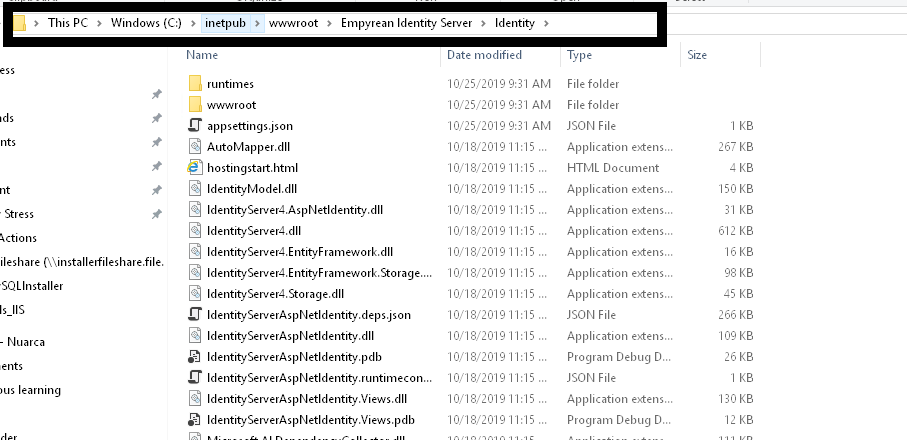
Task: Select the IdentityServer4.dll file icon
Action: click(x=196, y=231)
